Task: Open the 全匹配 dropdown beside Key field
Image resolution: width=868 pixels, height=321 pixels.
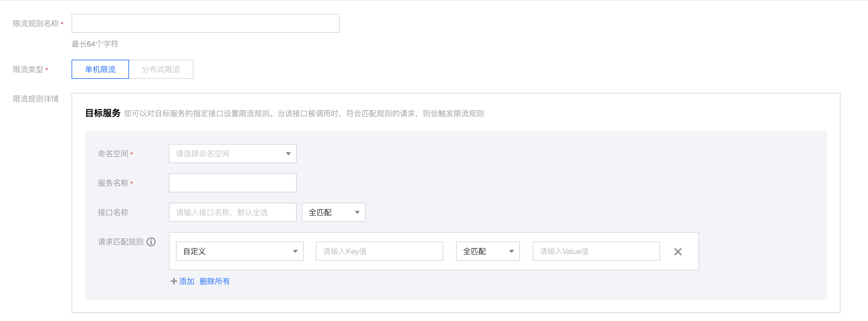Action: pyautogui.click(x=488, y=251)
